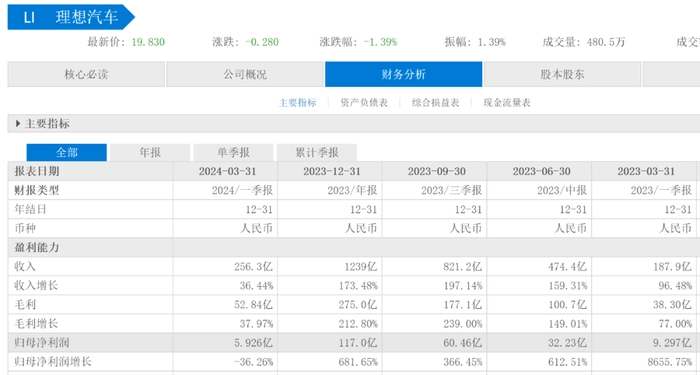Image resolution: width=700 pixels, height=375 pixels.
Task: Open the 股本股东 tab
Action: 562,74
